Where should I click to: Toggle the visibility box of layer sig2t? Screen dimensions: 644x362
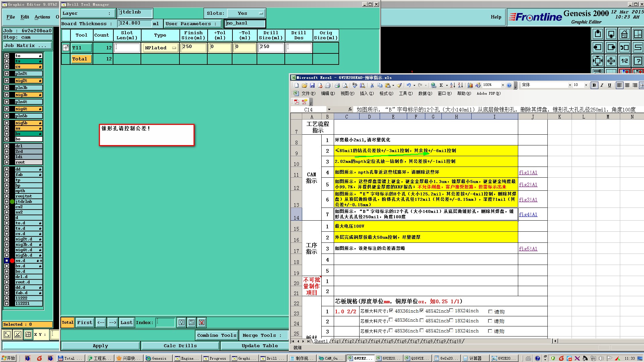click(x=7, y=81)
